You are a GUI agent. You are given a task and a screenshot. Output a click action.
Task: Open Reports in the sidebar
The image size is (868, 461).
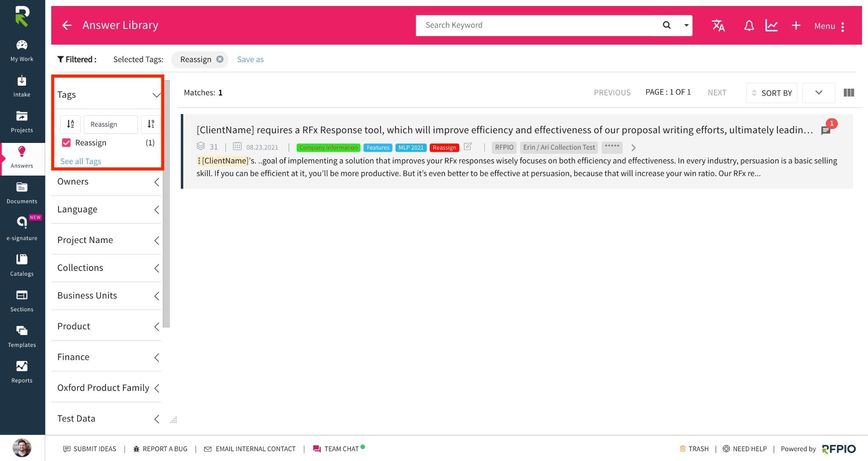coord(22,372)
